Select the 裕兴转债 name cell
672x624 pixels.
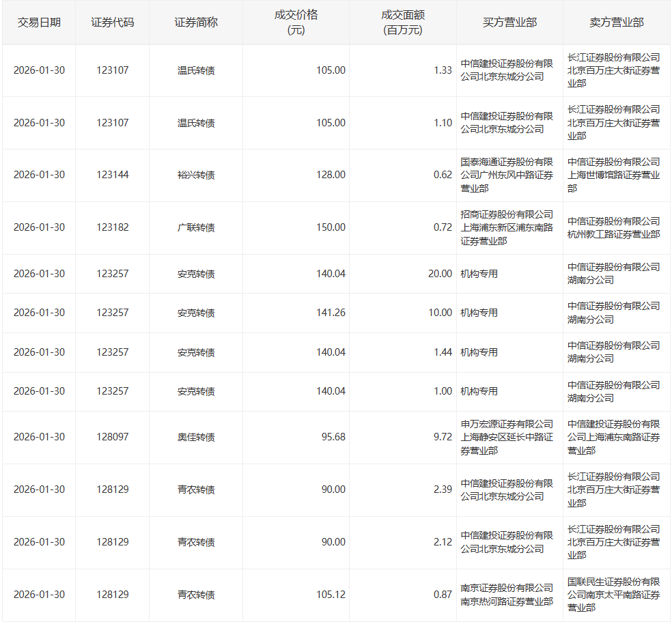tap(196, 175)
